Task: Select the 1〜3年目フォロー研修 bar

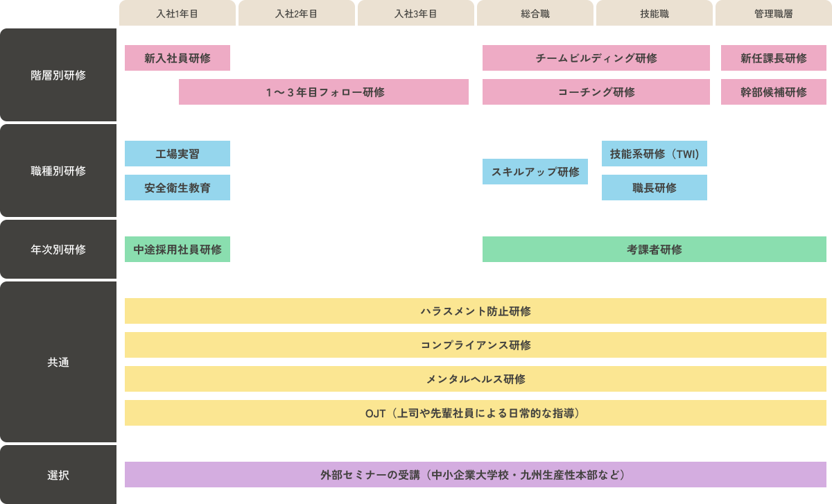Action: (x=324, y=92)
